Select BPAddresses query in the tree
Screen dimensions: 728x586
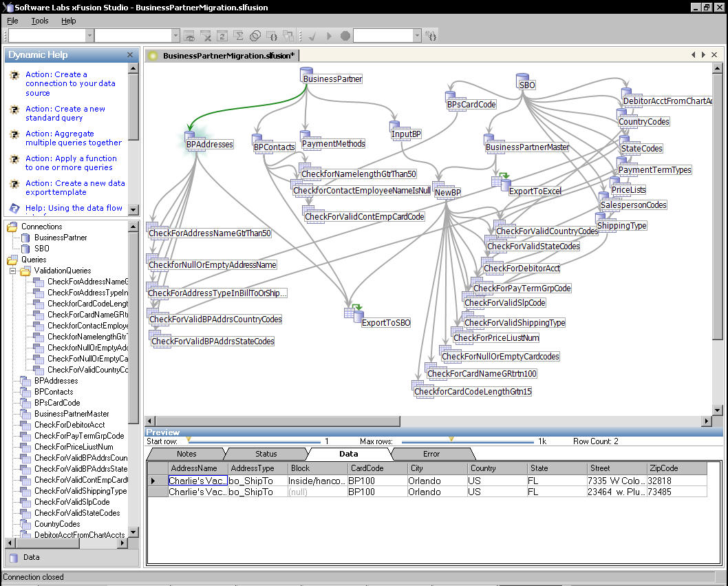(x=56, y=381)
